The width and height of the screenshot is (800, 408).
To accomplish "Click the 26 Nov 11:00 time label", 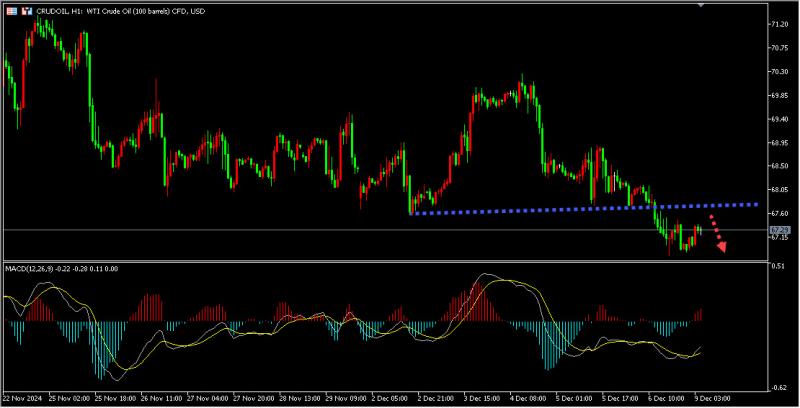I will tap(162, 398).
